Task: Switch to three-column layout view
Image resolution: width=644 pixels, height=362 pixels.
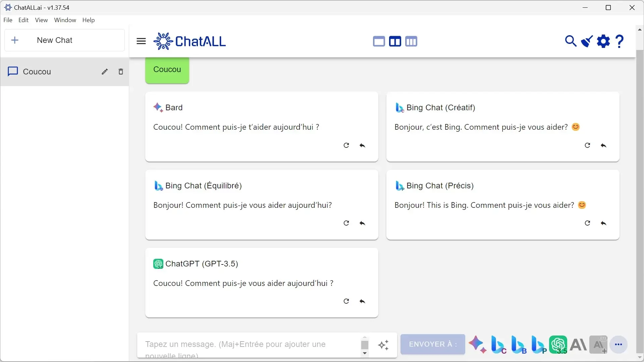Action: point(411,41)
